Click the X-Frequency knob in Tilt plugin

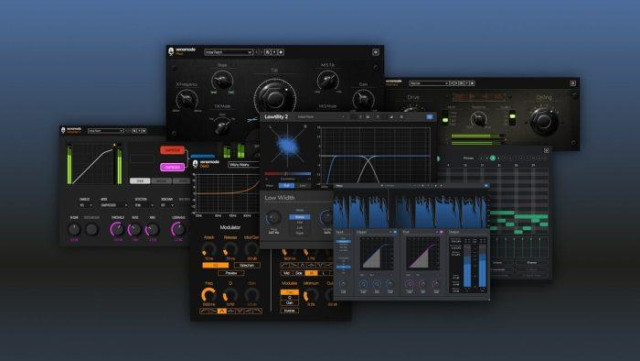click(x=187, y=99)
